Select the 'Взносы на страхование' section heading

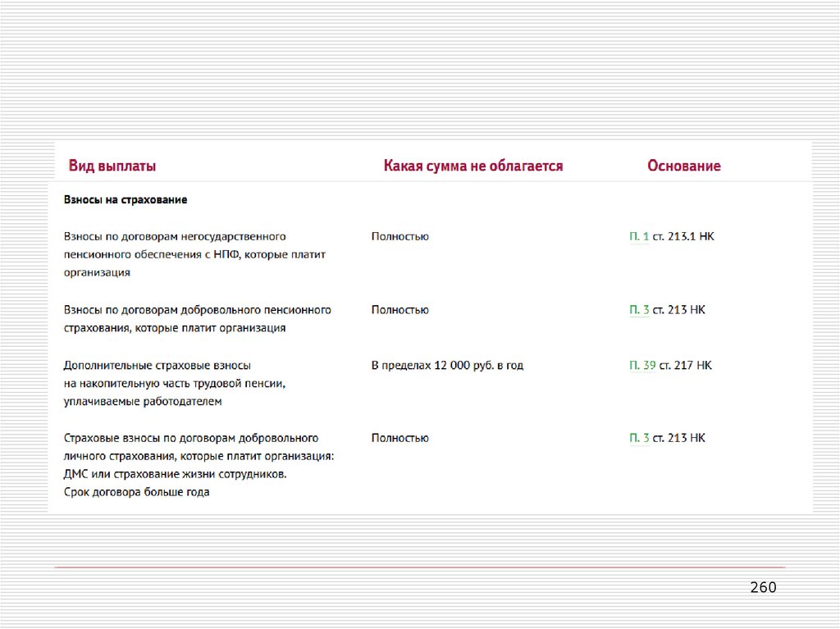126,200
